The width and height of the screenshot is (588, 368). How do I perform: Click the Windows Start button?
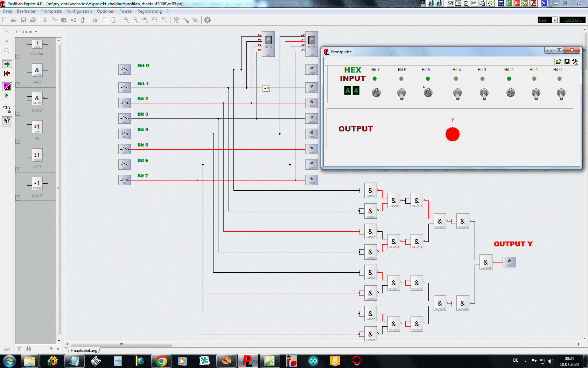coord(9,361)
